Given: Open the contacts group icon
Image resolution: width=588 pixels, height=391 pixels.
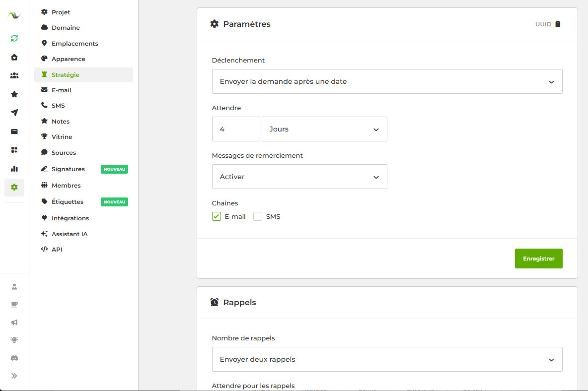Looking at the screenshot, I should (14, 75).
